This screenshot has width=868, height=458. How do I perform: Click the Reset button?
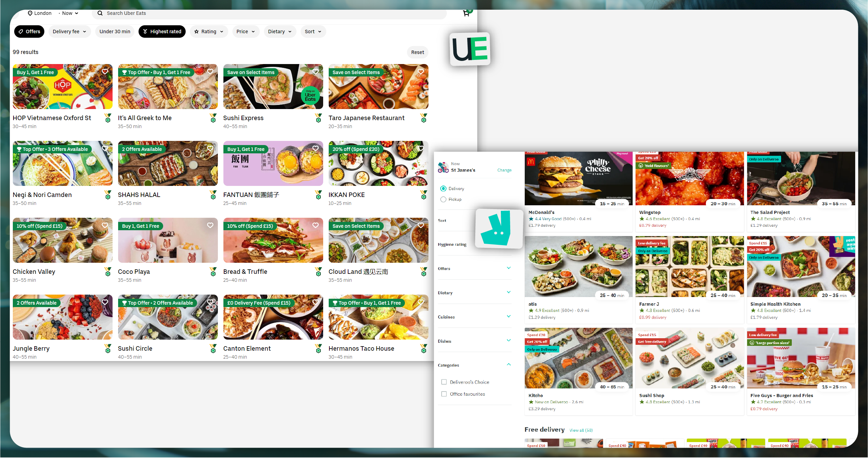pos(417,52)
